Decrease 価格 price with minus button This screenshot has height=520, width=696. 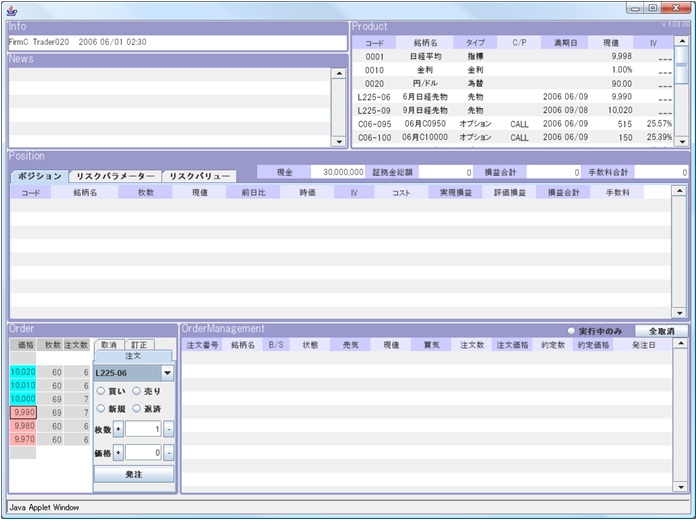[169, 453]
